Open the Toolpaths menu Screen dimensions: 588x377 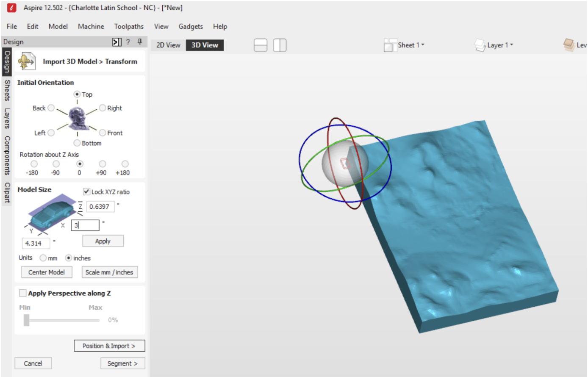point(129,26)
